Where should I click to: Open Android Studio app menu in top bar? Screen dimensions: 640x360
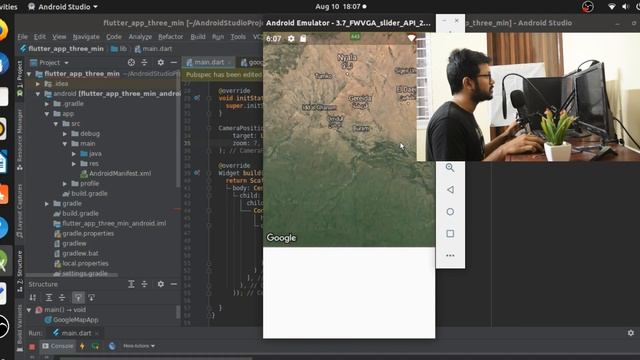[x=63, y=7]
